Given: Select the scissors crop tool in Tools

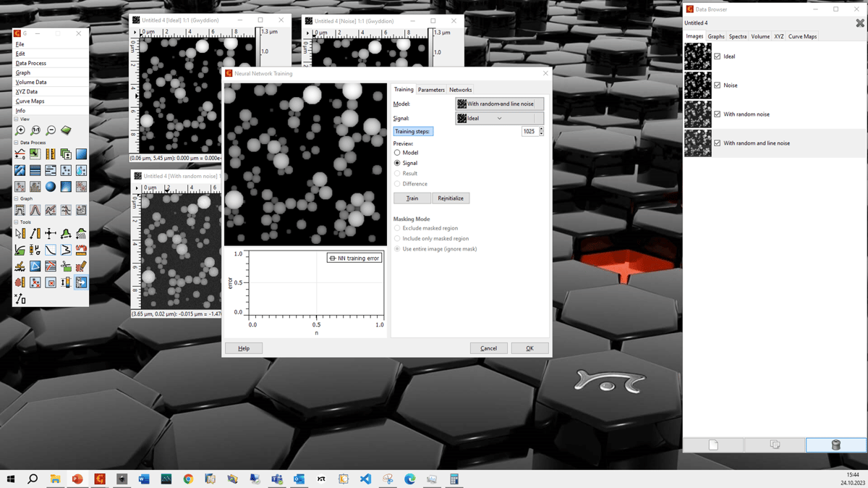Looking at the screenshot, I should tap(66, 266).
